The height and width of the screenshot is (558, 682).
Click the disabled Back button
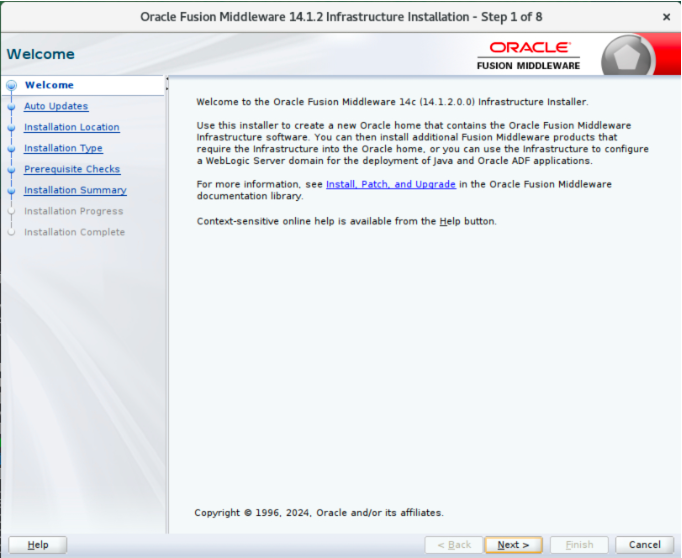454,545
